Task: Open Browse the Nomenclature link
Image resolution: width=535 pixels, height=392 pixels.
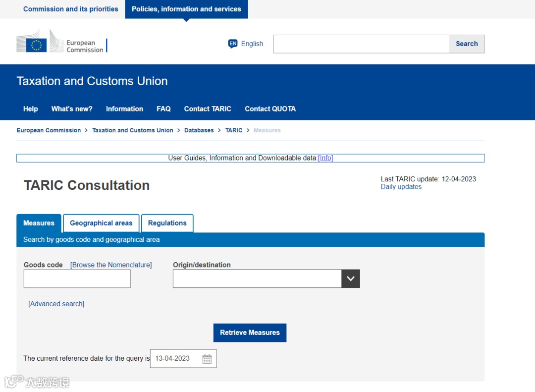Action: [x=111, y=265]
